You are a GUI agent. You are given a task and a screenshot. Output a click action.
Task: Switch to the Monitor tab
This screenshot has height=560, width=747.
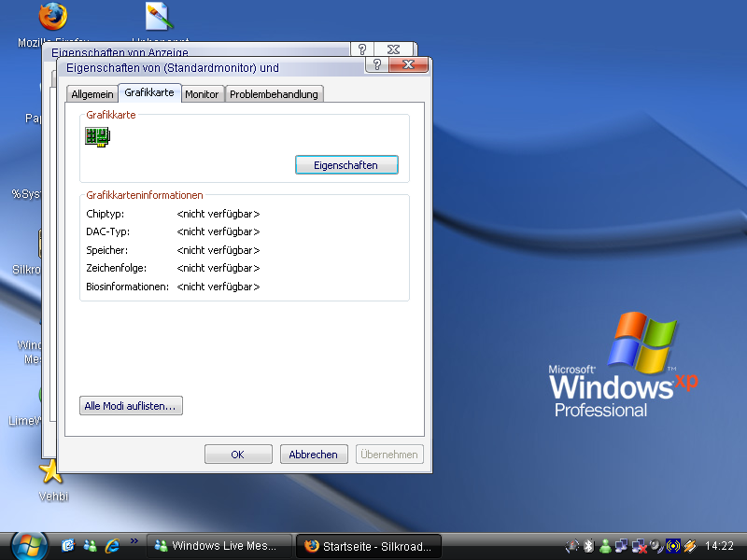click(202, 94)
